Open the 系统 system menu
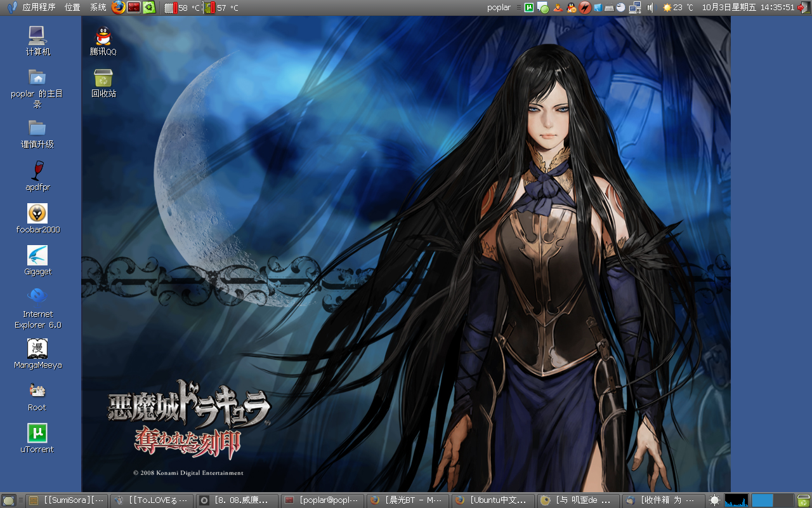Screen dimensions: 812x508 click(x=98, y=8)
